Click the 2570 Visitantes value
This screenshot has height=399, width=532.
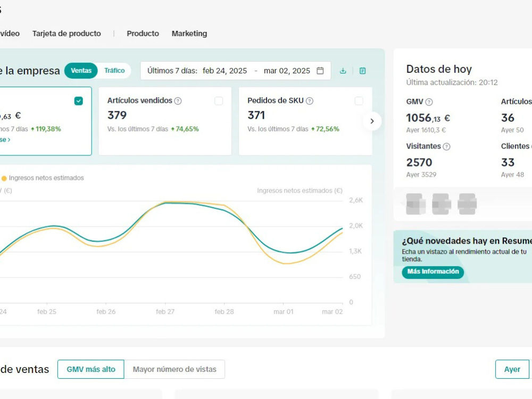pyautogui.click(x=419, y=162)
